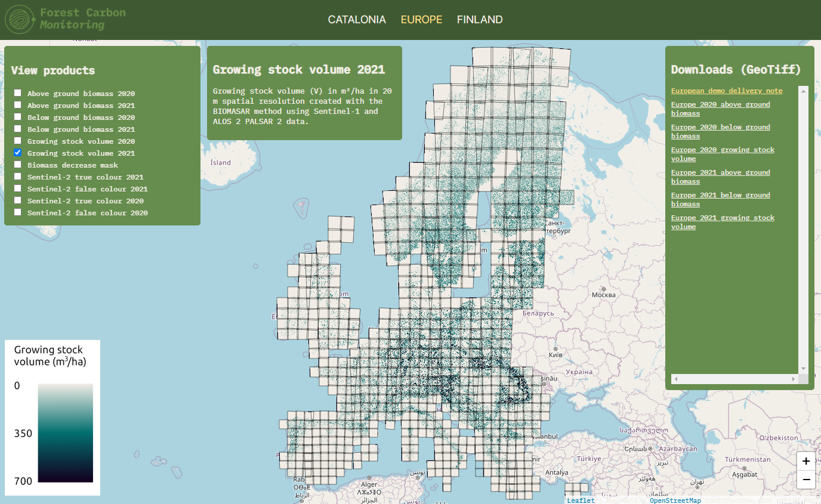Enable Sentinel-2 false colour 2020
821x504 pixels.
coord(17,212)
